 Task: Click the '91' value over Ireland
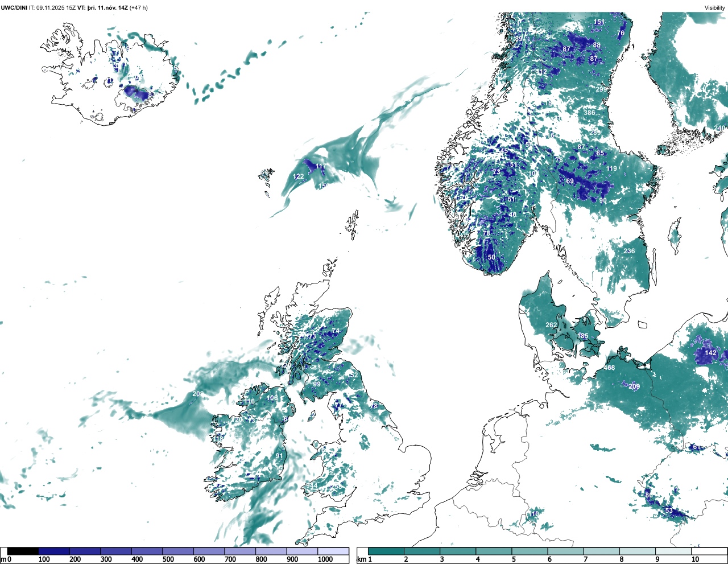279,456
